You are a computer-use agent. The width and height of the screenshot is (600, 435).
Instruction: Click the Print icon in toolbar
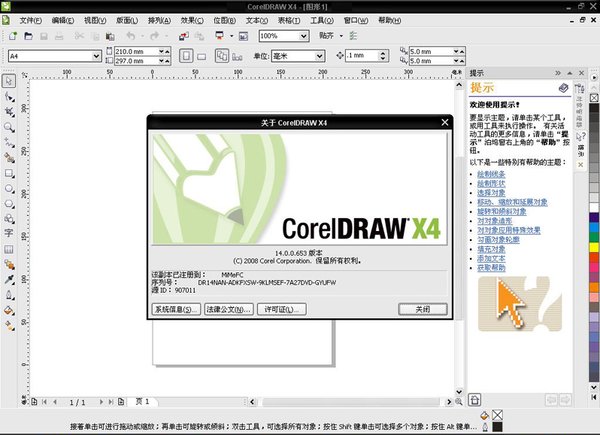pos(59,36)
